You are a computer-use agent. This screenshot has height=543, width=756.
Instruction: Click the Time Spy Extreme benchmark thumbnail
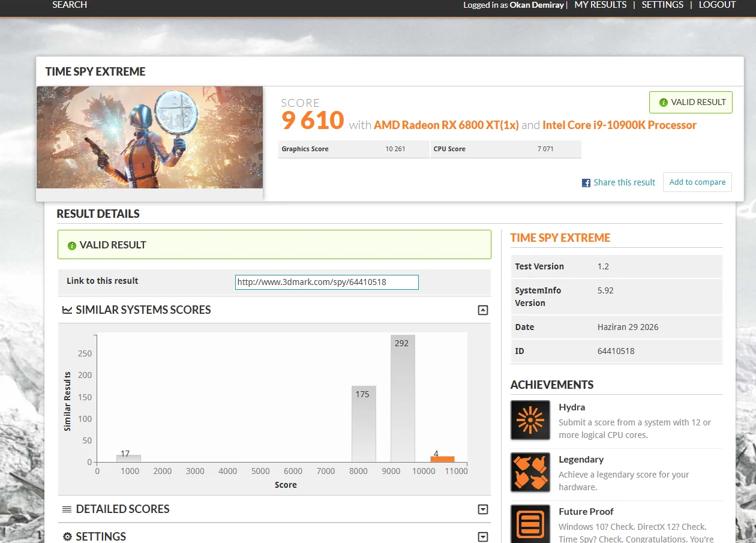(x=149, y=137)
